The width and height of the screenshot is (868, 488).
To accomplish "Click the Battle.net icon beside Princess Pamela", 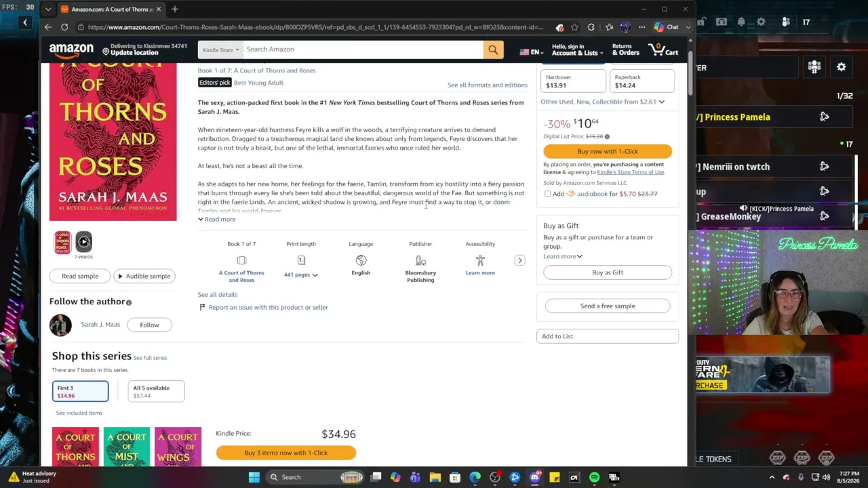I will coord(825,117).
